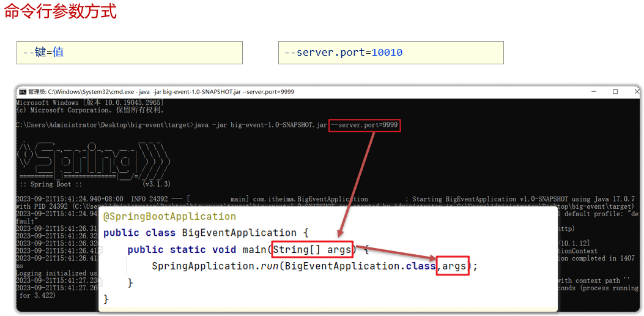
Task: Click the (v3.1.3) version text
Action: coord(157,184)
